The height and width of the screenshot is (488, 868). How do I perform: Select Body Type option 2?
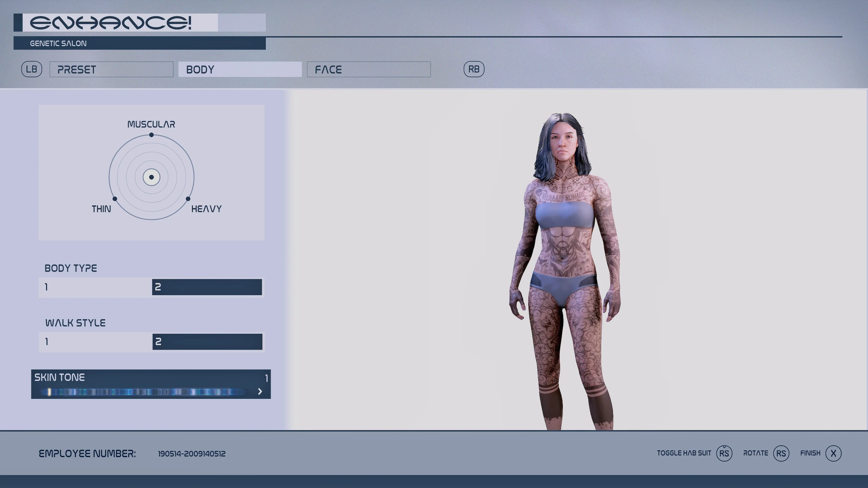click(x=207, y=287)
